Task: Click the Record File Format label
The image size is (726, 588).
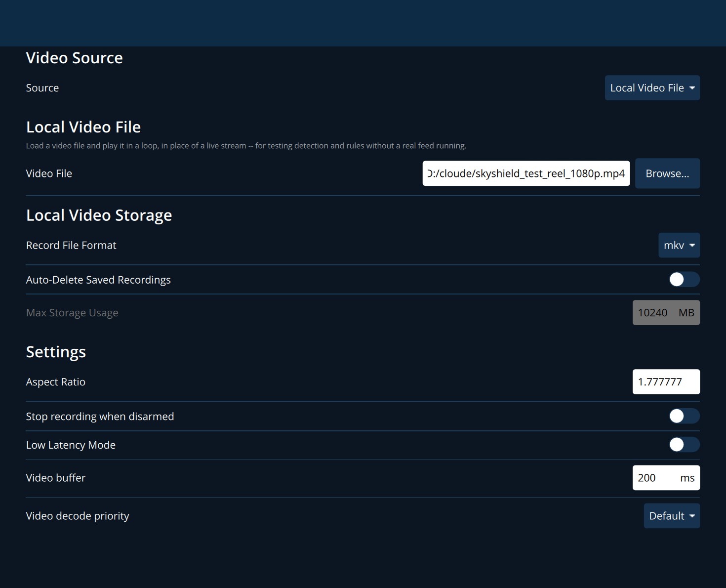Action: [x=71, y=246]
